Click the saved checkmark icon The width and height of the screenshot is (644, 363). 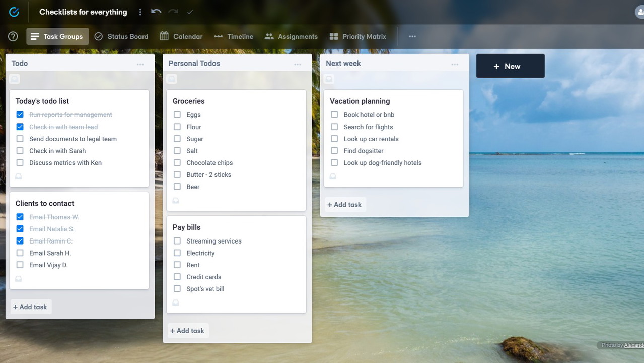[x=190, y=12]
